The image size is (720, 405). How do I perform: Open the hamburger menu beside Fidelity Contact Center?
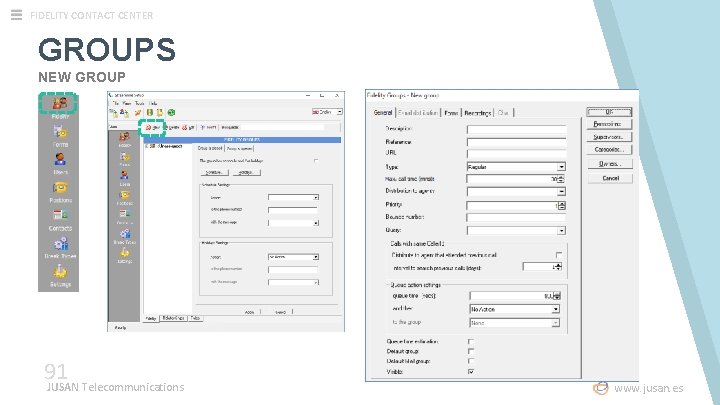(16, 15)
